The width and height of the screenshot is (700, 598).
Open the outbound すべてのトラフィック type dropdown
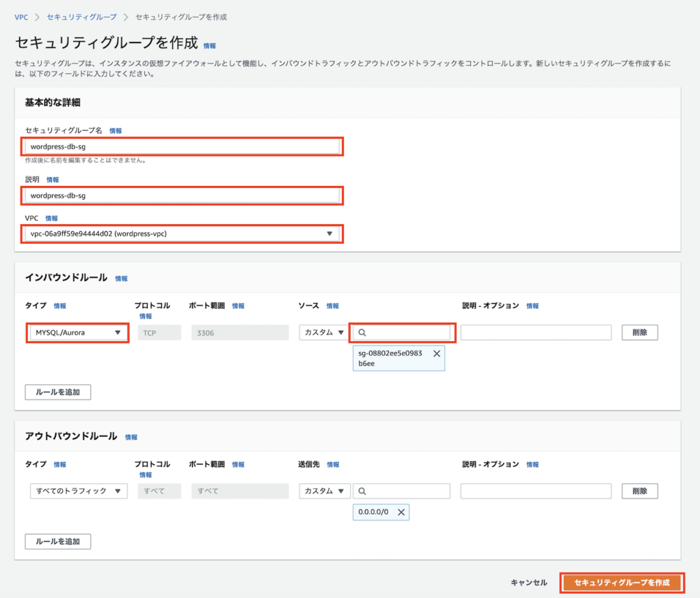pos(78,491)
